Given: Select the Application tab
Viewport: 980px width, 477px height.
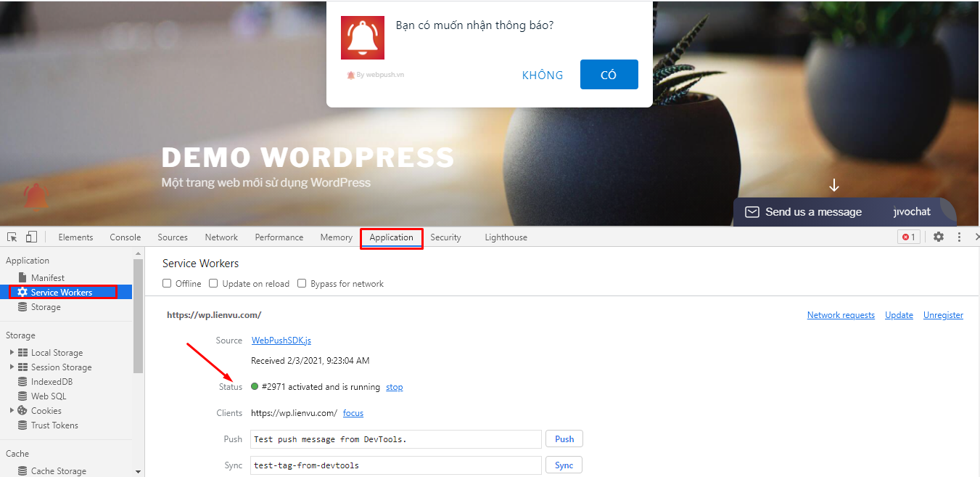Looking at the screenshot, I should [x=392, y=237].
